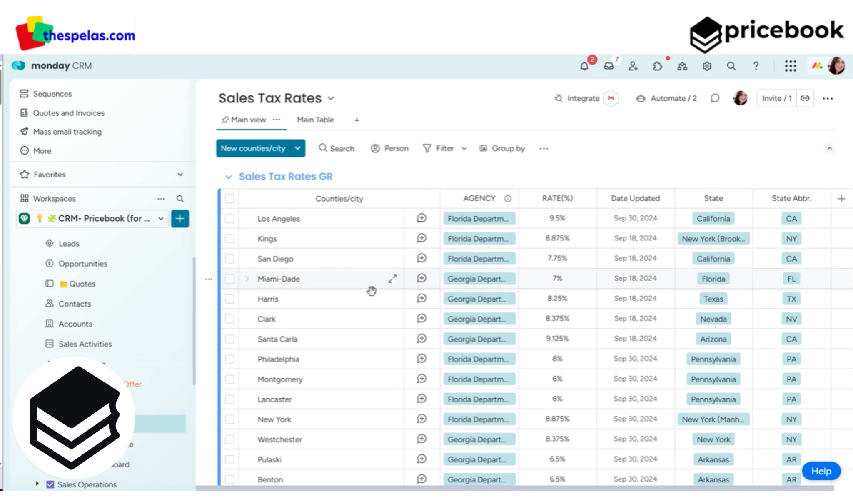Add item to workspace plus button
853x504 pixels.
(x=180, y=219)
